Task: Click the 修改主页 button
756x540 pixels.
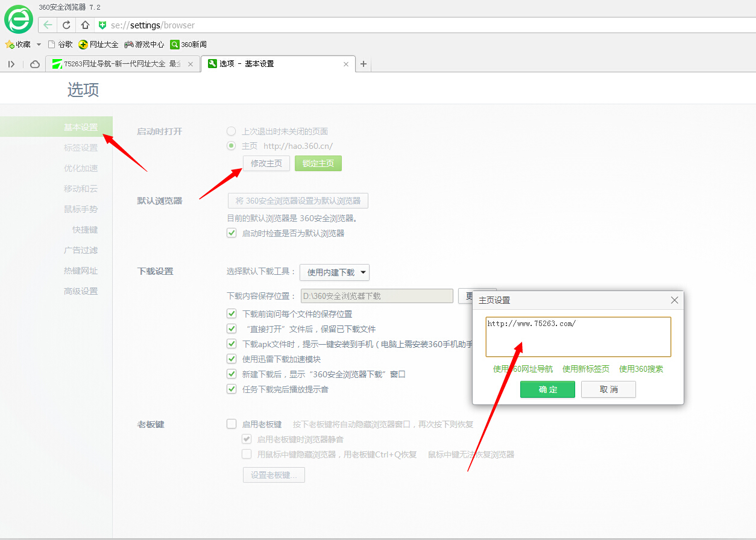Action: [266, 163]
